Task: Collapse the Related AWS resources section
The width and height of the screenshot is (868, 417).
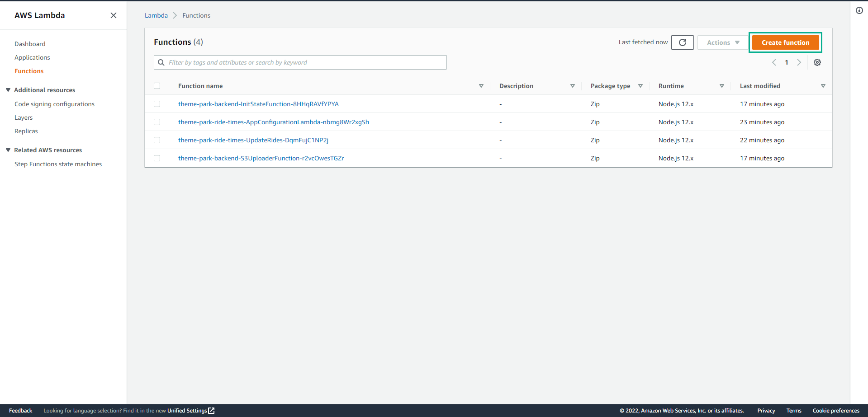Action: point(8,150)
